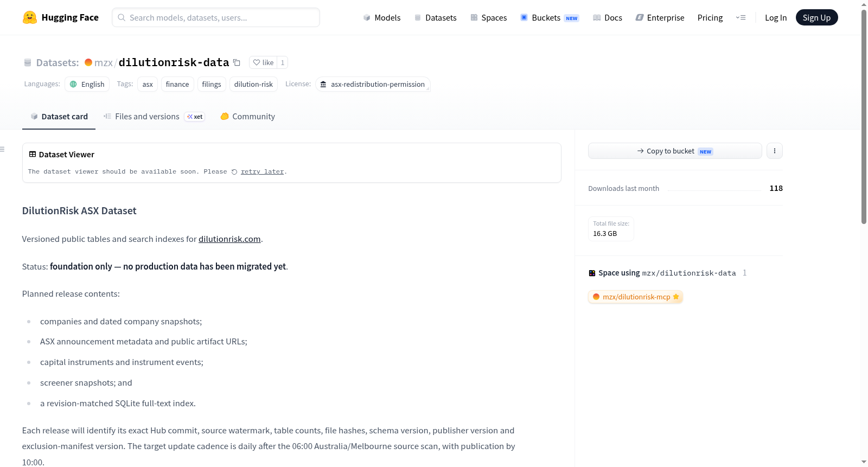Viewport: 868px width, 467px height.
Task: Click the Total file size 16.3 GB box
Action: click(x=611, y=228)
